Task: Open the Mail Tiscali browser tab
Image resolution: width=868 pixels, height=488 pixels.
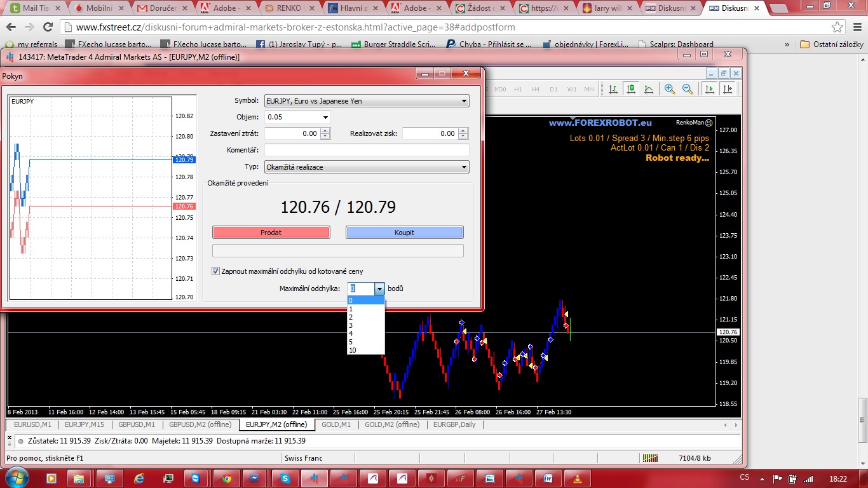Action: pyautogui.click(x=36, y=8)
